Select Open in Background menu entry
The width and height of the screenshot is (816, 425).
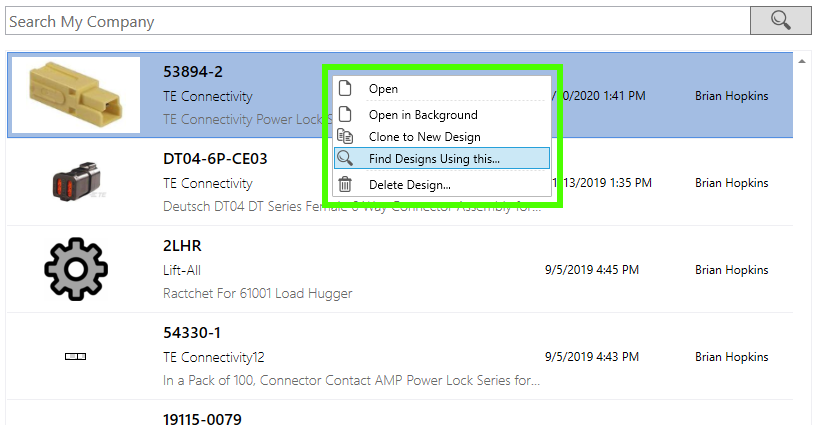point(442,114)
